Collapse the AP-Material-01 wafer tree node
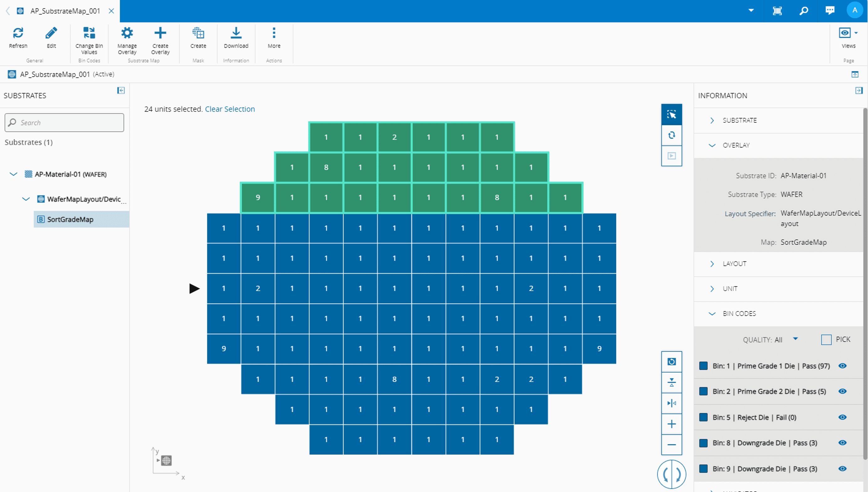Viewport: 868px width, 492px height. (x=13, y=174)
